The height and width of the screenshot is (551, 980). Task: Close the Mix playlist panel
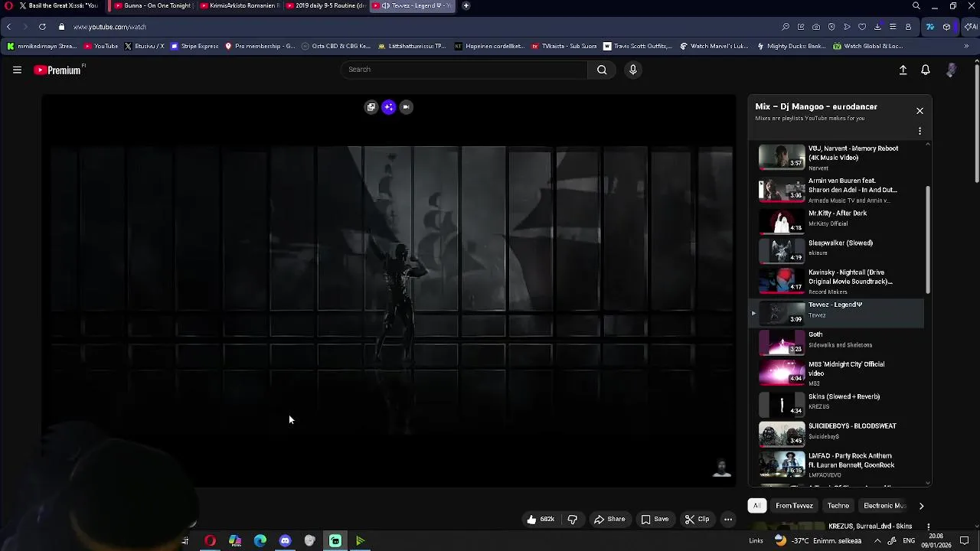point(920,111)
